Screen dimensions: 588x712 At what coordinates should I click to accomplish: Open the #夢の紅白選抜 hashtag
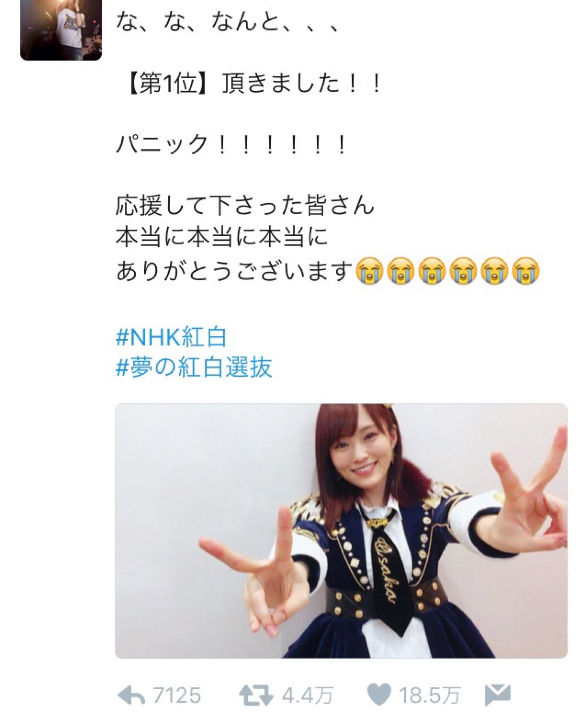pos(194,367)
